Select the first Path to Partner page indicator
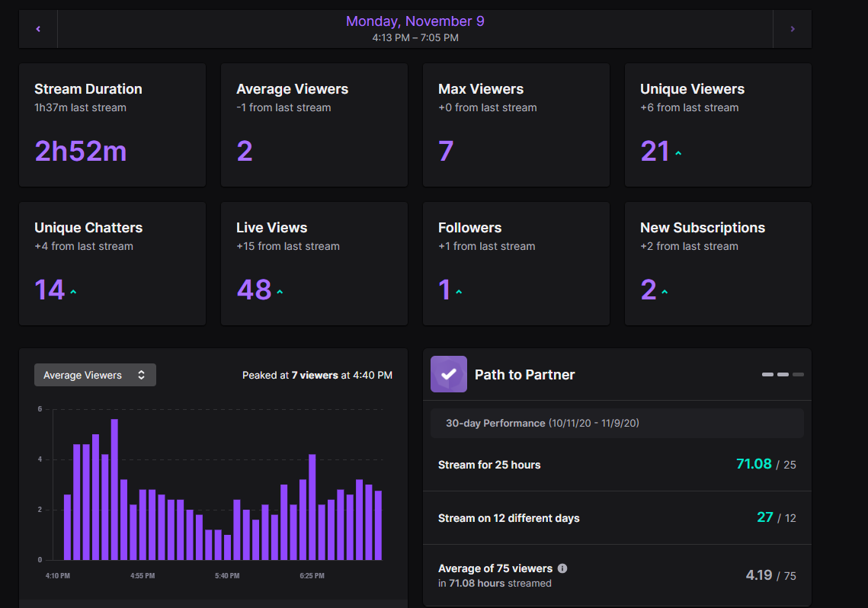 [x=767, y=375]
